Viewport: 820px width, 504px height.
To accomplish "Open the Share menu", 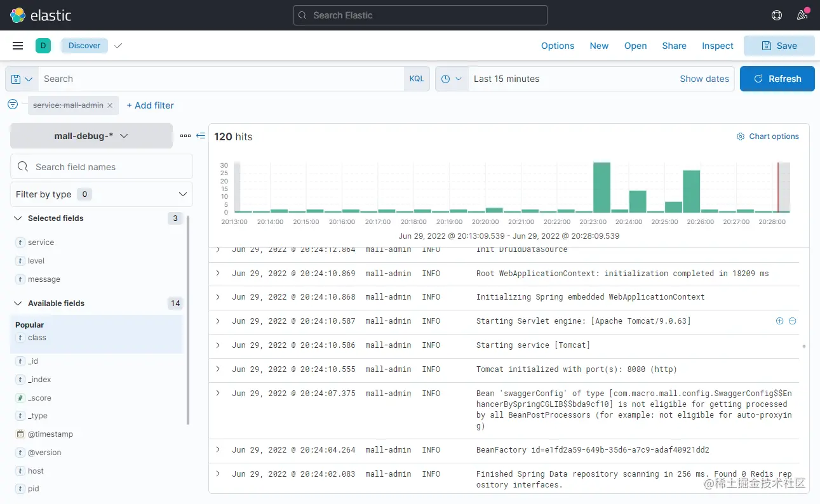I will (674, 46).
